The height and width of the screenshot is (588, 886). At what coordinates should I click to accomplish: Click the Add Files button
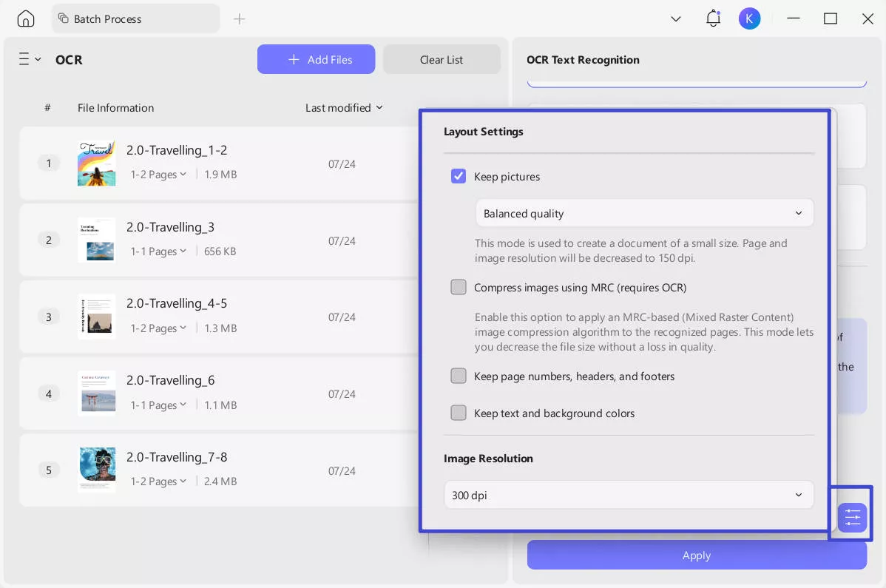(316, 60)
